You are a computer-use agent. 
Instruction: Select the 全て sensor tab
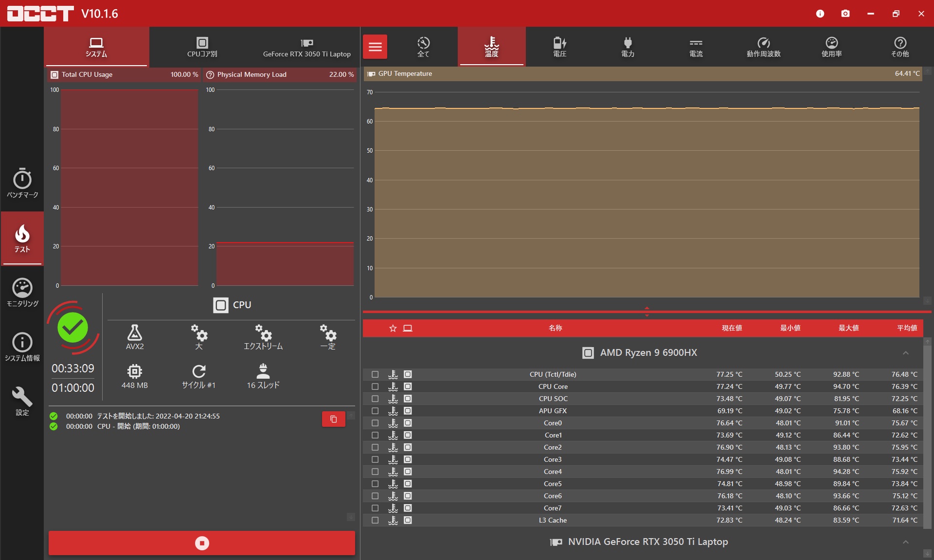(423, 47)
